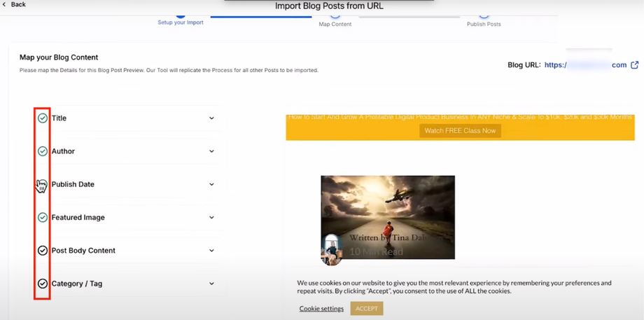Click the 10 Min Read text
The height and width of the screenshot is (320, 644).
point(376,251)
